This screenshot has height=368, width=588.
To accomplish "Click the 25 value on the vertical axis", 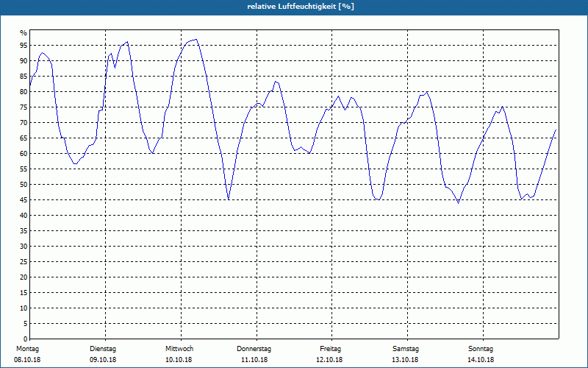I will (24, 262).
